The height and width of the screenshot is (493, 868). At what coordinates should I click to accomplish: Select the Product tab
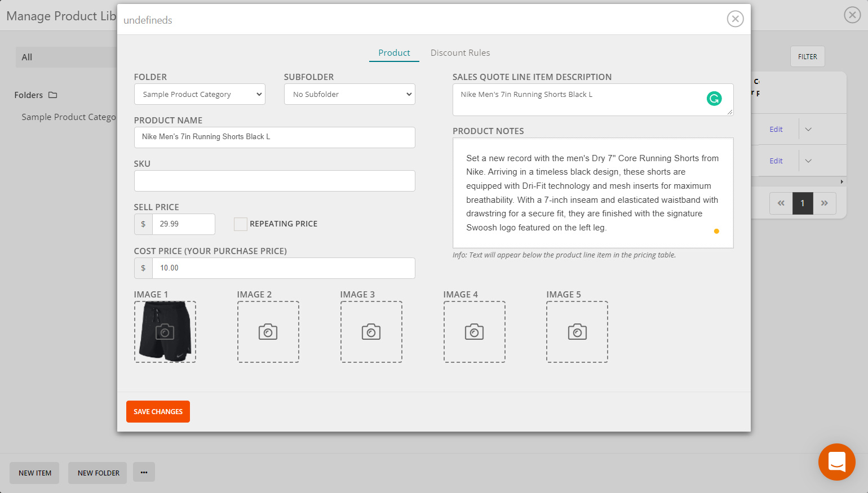[x=393, y=52]
